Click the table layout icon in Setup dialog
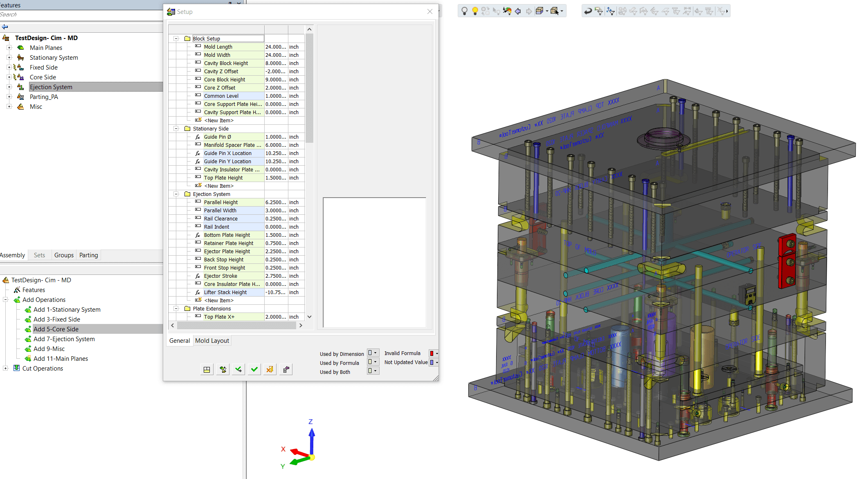Viewport: 868px width, 479px height. 207,370
